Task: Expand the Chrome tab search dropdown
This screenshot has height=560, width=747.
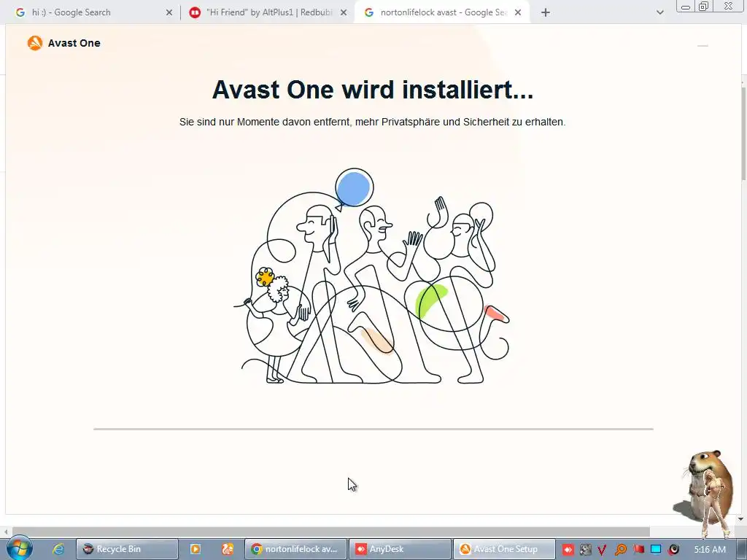Action: click(659, 13)
